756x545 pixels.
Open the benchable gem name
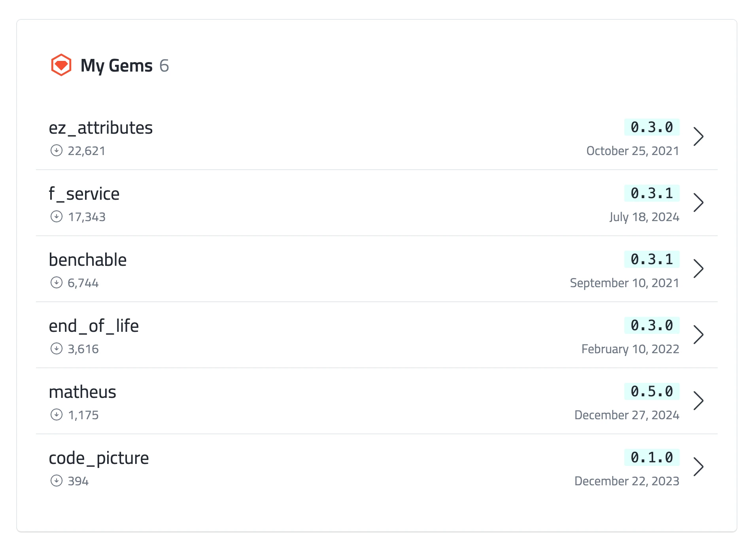tap(88, 260)
